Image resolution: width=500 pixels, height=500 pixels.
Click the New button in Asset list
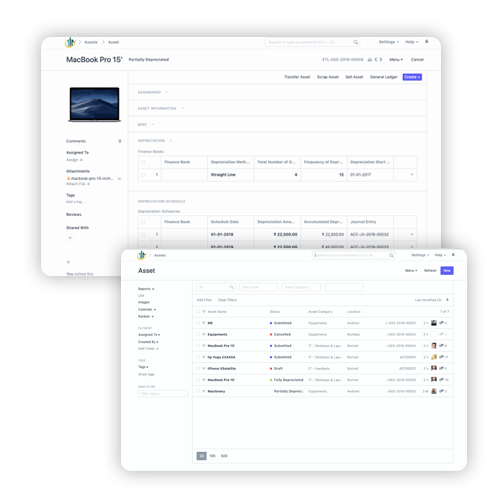(447, 270)
